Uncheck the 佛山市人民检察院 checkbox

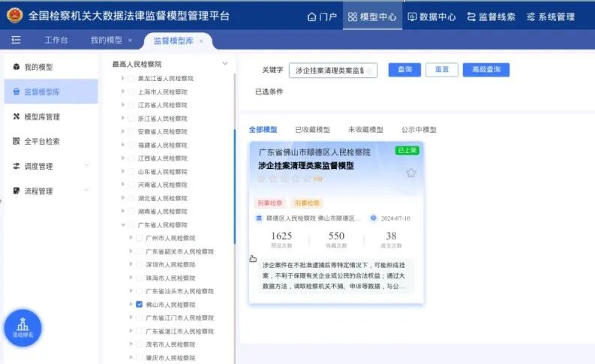click(x=140, y=305)
